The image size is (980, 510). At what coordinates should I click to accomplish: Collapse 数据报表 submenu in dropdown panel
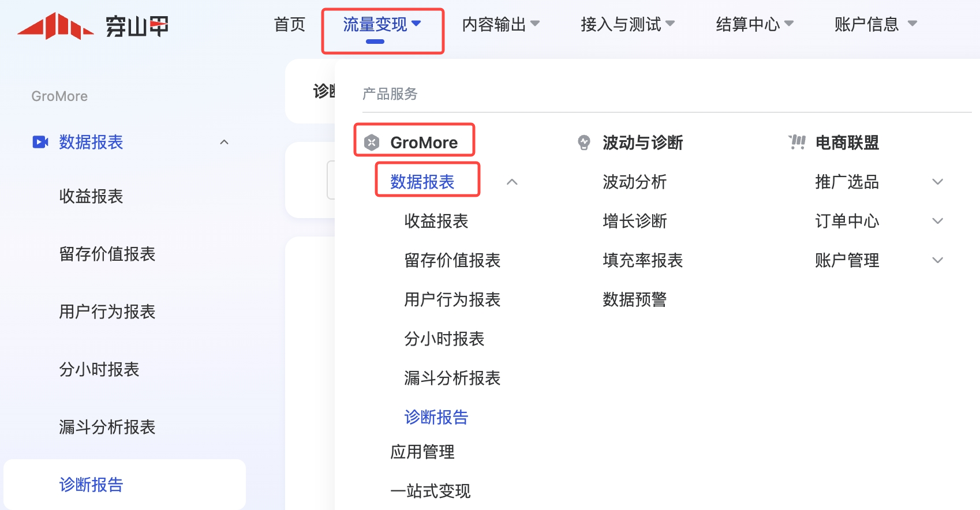click(x=511, y=182)
